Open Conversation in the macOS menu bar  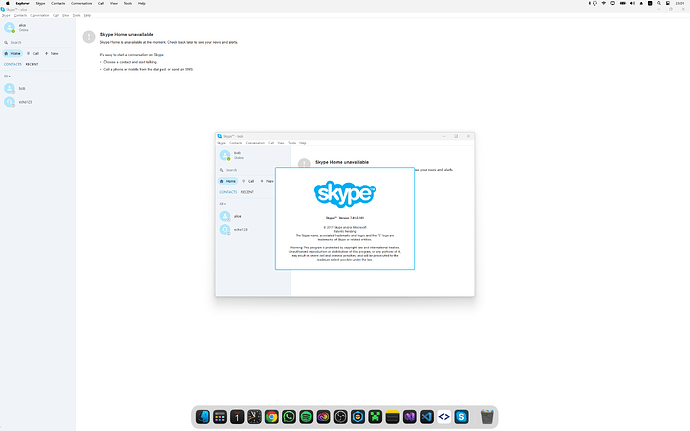click(x=82, y=3)
